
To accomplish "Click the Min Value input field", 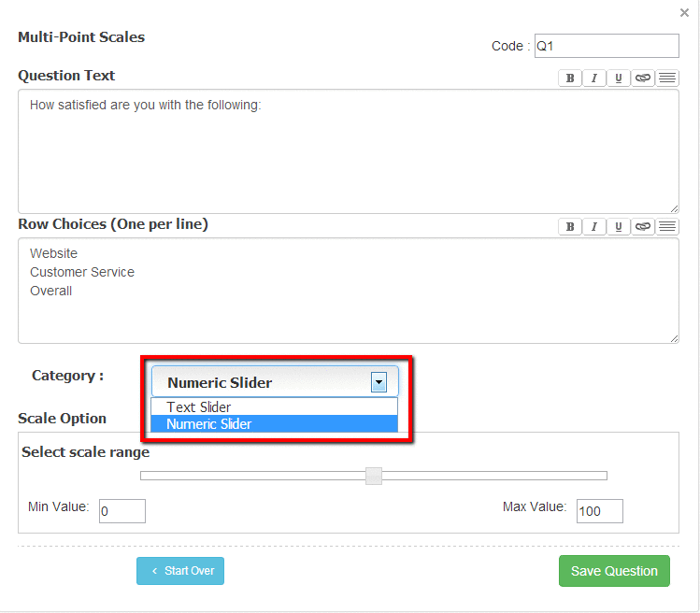I will [x=121, y=511].
